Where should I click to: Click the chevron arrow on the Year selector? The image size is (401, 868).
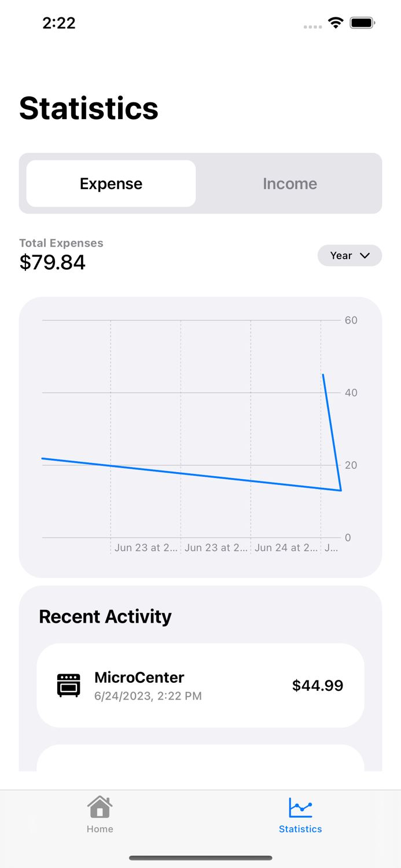point(365,255)
